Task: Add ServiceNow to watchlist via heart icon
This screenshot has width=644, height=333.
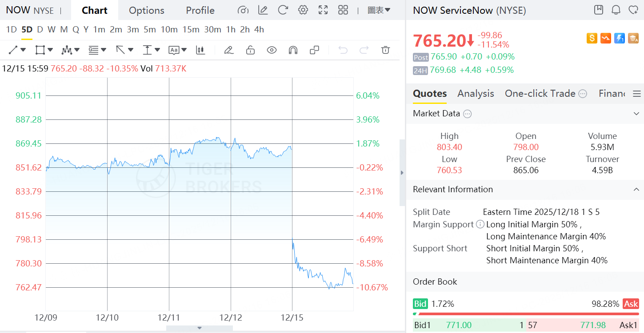Action: tap(633, 10)
